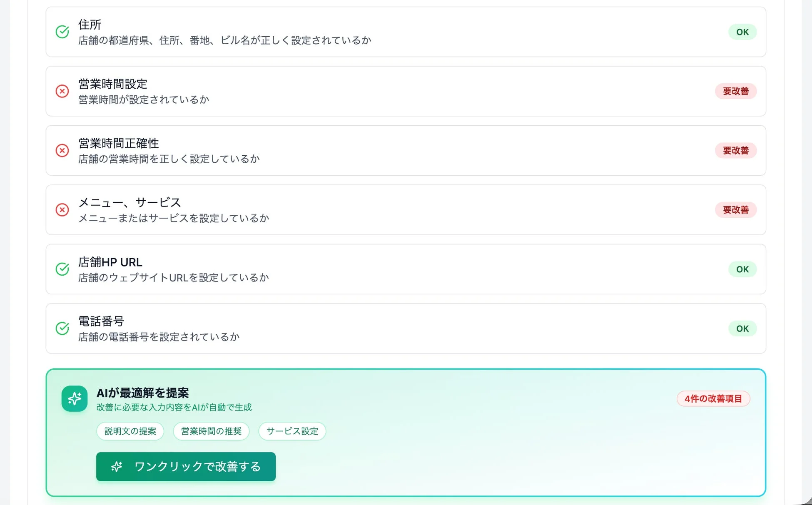Select the OK status badge on 住所

coord(742,32)
